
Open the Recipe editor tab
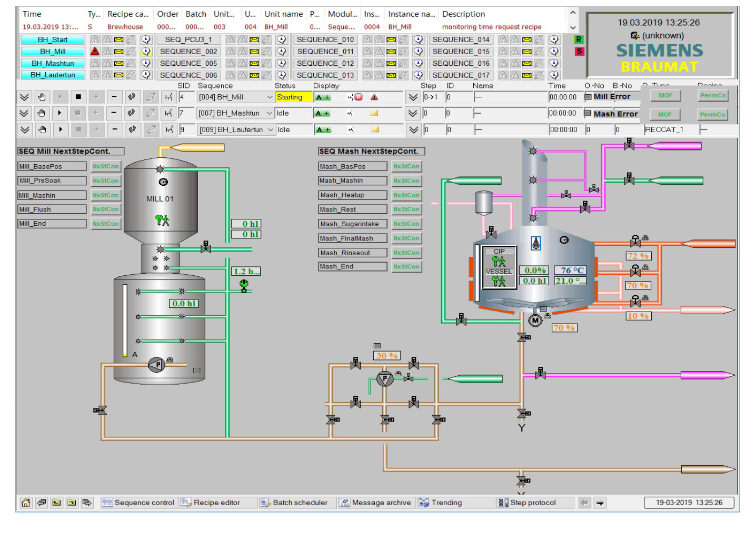[x=218, y=503]
